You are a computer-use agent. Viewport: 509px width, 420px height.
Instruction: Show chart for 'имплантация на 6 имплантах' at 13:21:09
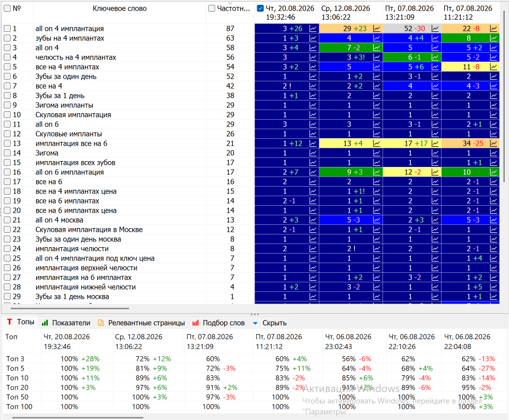[435, 278]
